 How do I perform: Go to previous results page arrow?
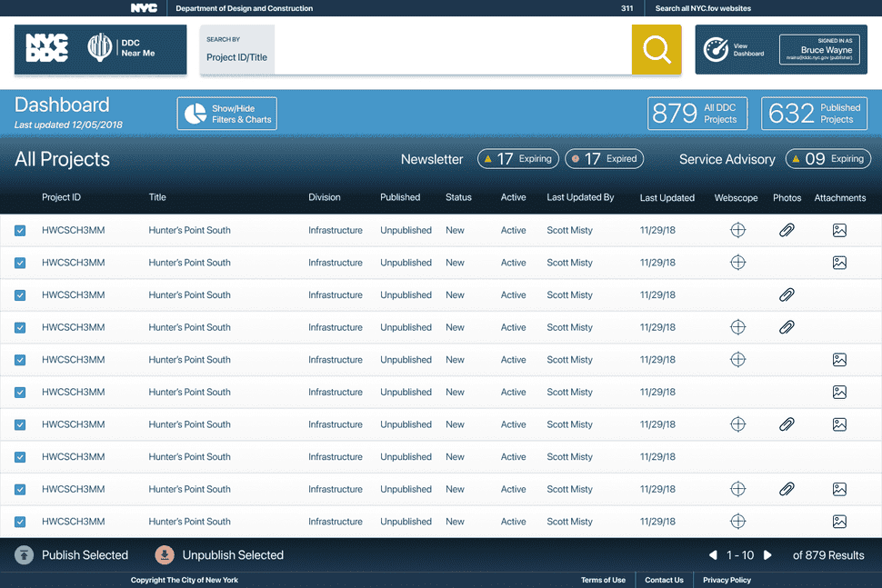coord(713,555)
